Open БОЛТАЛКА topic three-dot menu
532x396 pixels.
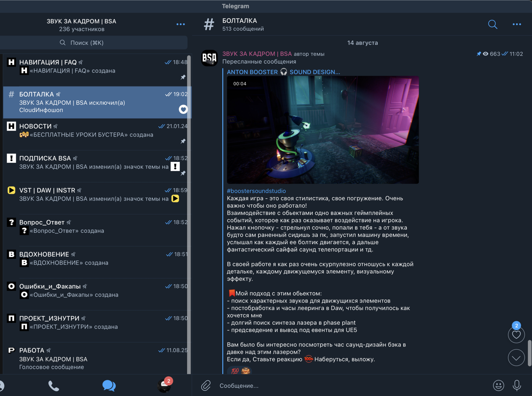click(x=517, y=24)
